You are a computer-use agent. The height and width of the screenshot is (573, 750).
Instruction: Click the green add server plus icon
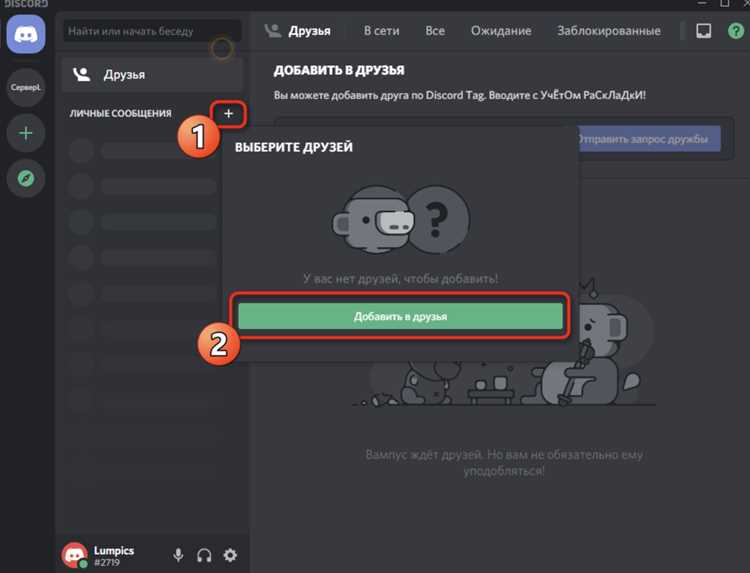coord(26,133)
